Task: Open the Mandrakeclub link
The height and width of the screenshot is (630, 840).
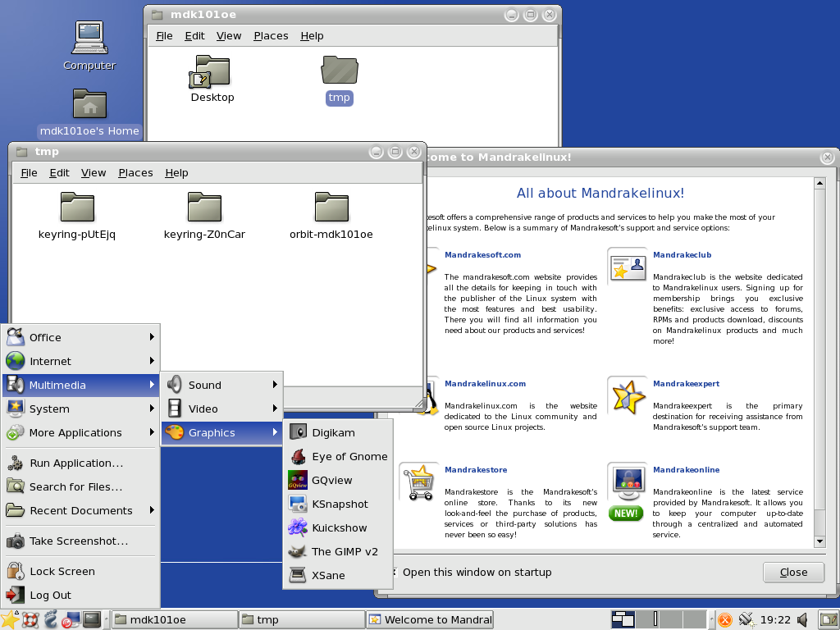Action: (682, 255)
